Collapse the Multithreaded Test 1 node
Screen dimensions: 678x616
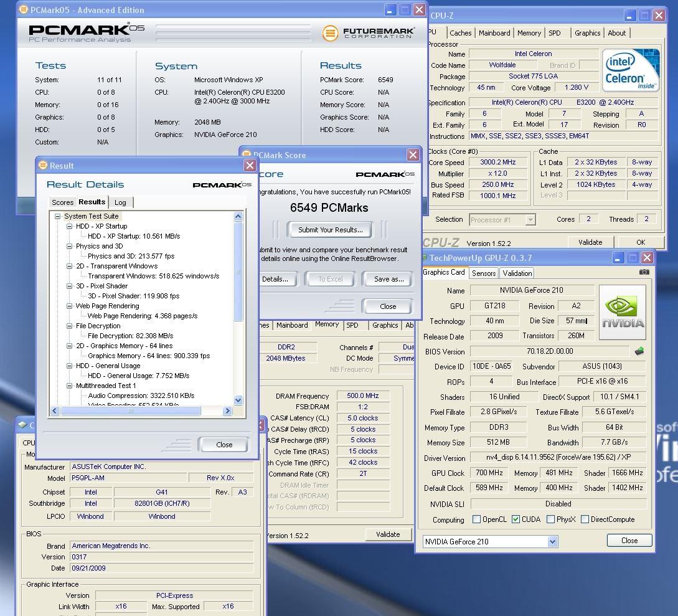coord(69,385)
